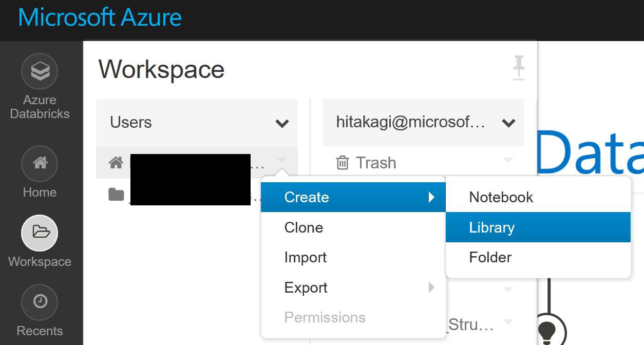Select Import from the context menu
The image size is (644, 345).
tap(305, 257)
